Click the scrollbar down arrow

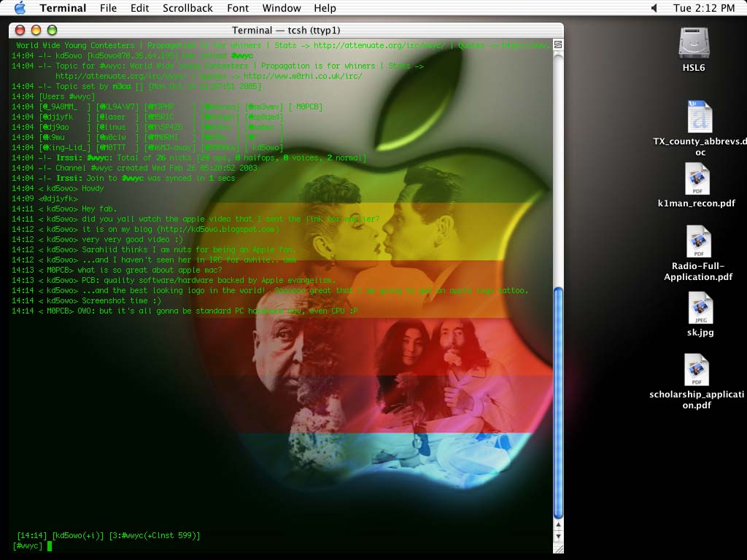pyautogui.click(x=558, y=536)
